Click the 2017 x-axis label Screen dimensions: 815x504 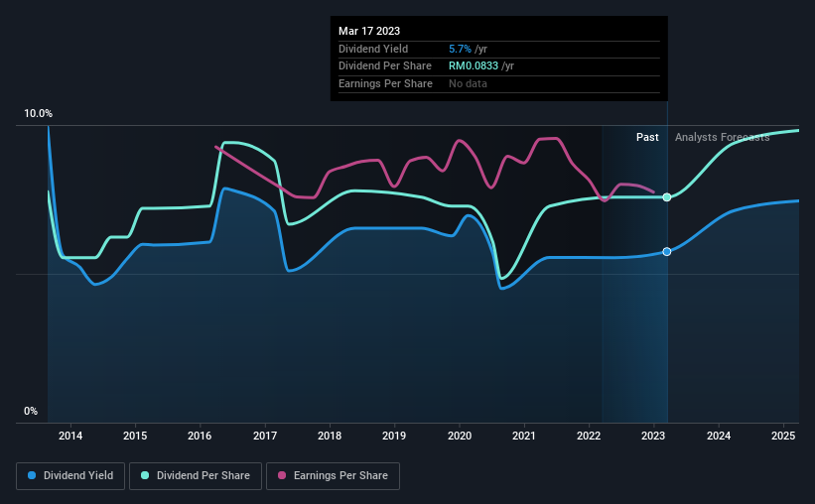click(265, 436)
